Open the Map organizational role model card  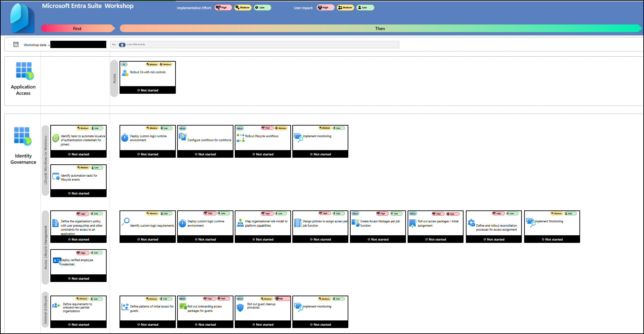click(263, 224)
